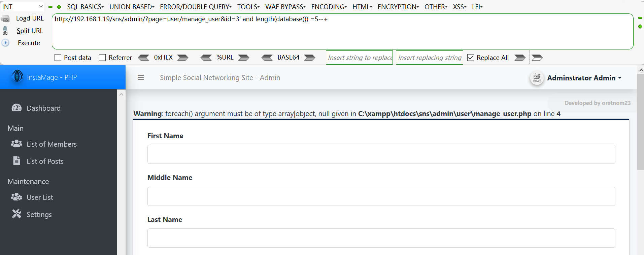This screenshot has height=255, width=644.
Task: Uncheck the Replace All checkbox
Action: 471,58
